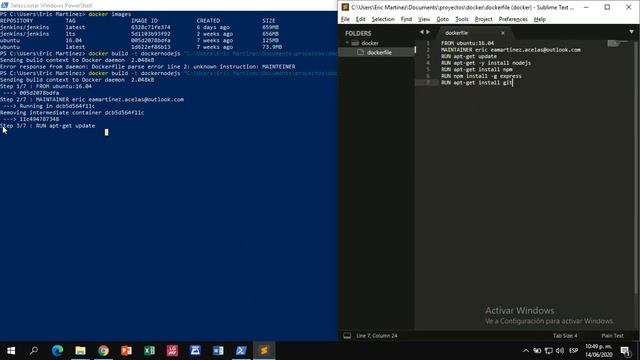Go to next tab arrow
The height and width of the screenshot is (360, 640).
point(428,32)
